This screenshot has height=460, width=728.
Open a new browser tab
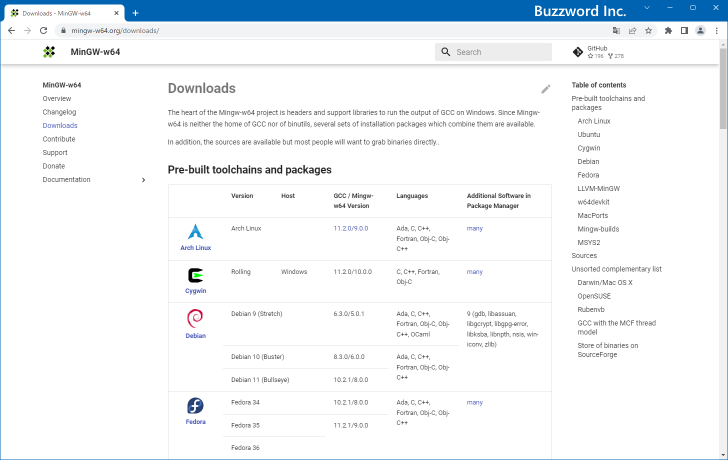point(136,13)
